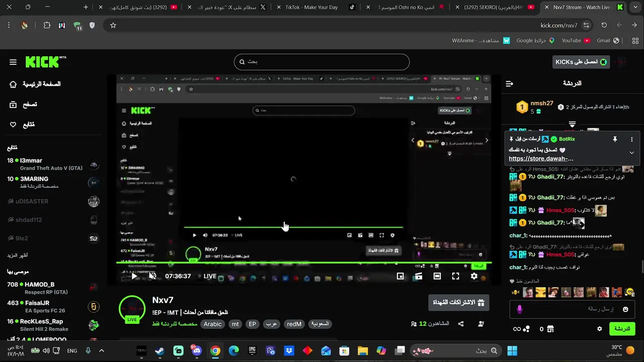
Task: Click the Nxv7 channel name
Action: pyautogui.click(x=163, y=300)
